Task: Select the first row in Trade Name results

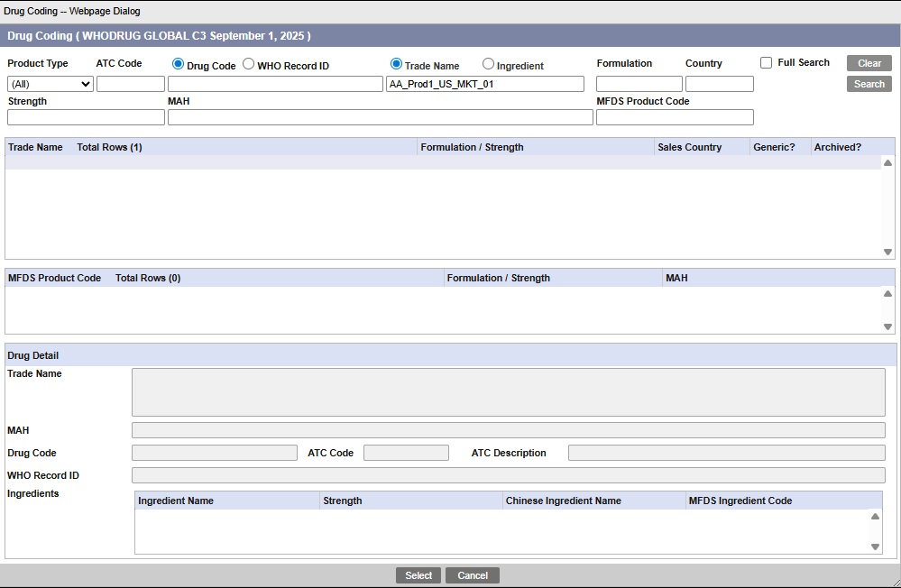Action: (443, 162)
